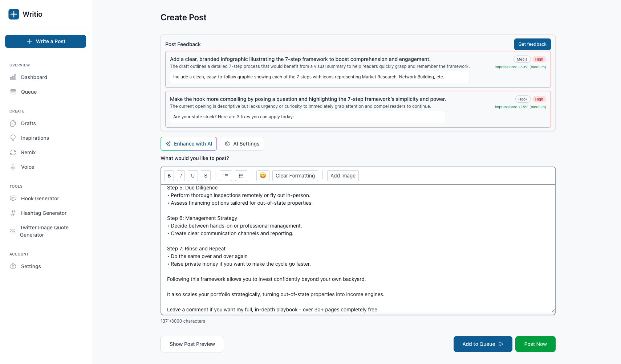
Task: Select the Voice tool in the sidebar
Action: point(27,167)
